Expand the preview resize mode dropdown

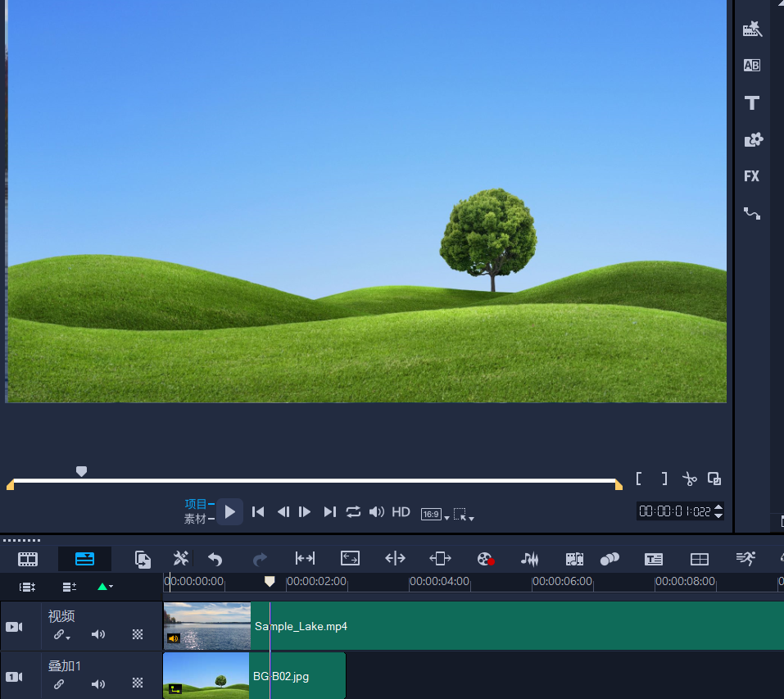coord(464,515)
